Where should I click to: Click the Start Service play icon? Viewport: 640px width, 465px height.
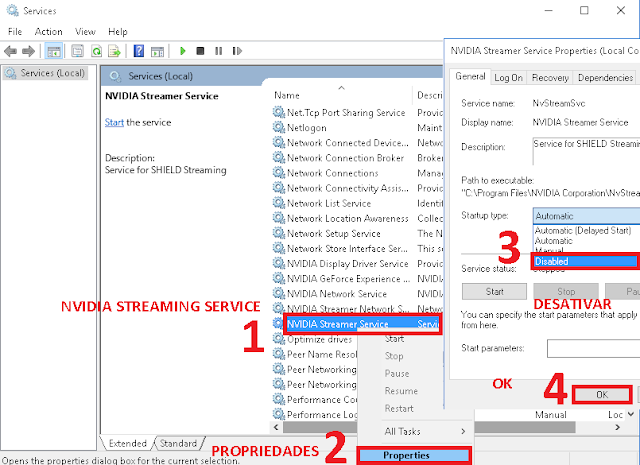tap(182, 51)
